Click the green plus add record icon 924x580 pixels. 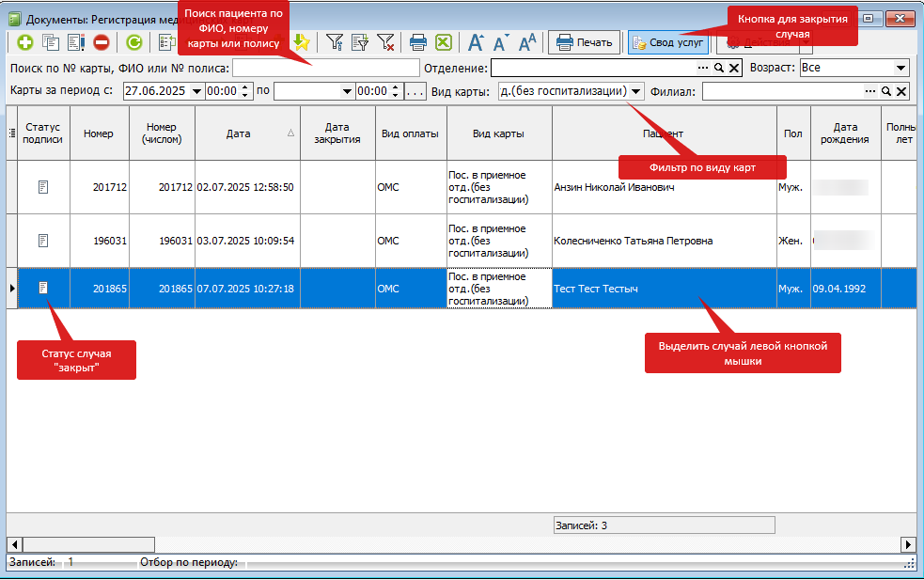pyautogui.click(x=25, y=42)
